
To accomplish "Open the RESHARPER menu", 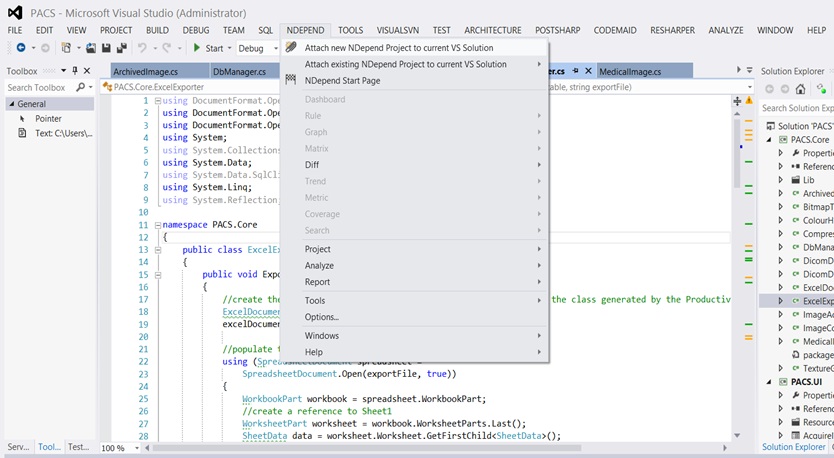I will [672, 30].
